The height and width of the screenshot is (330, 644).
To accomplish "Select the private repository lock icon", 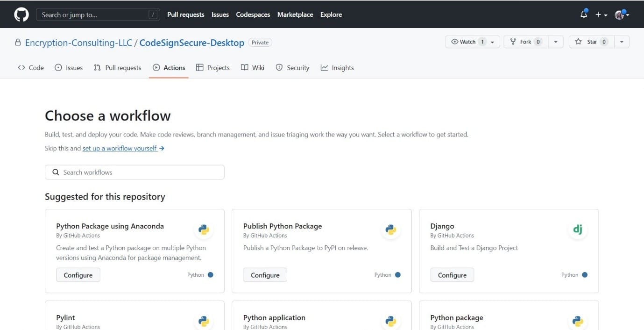I will pyautogui.click(x=18, y=43).
